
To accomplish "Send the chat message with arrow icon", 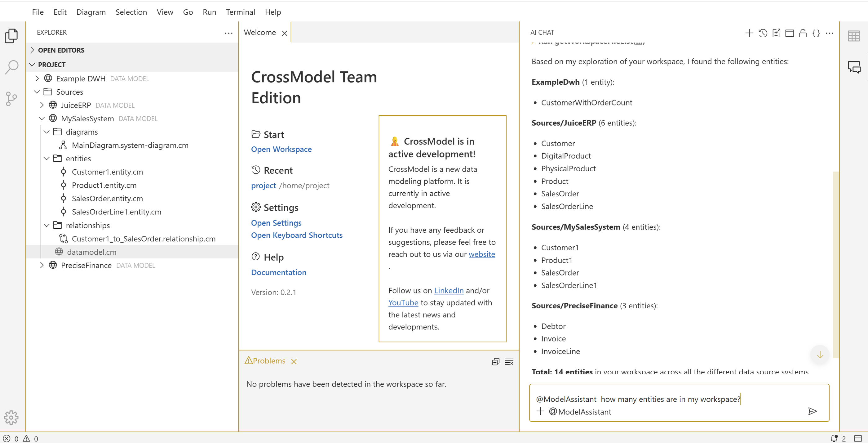I will pos(812,411).
